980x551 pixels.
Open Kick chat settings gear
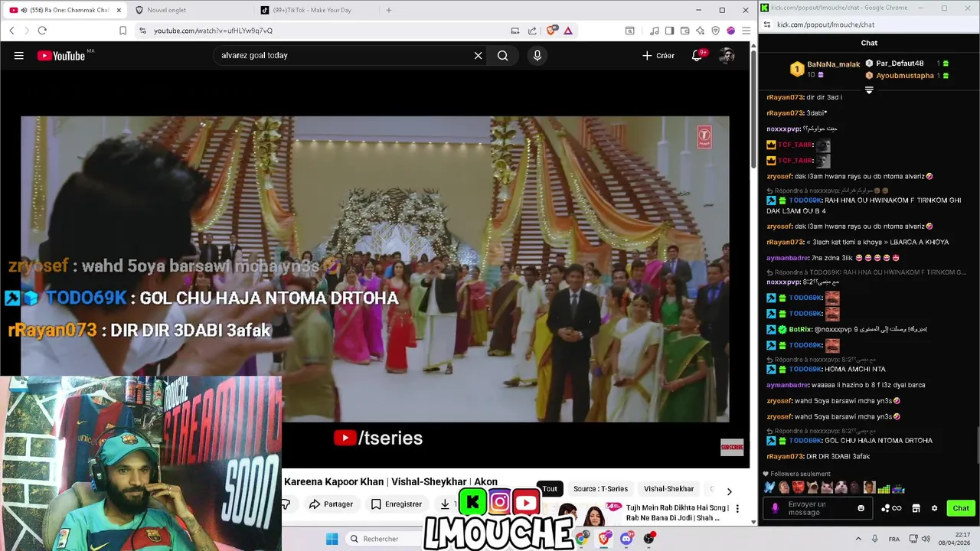[934, 508]
